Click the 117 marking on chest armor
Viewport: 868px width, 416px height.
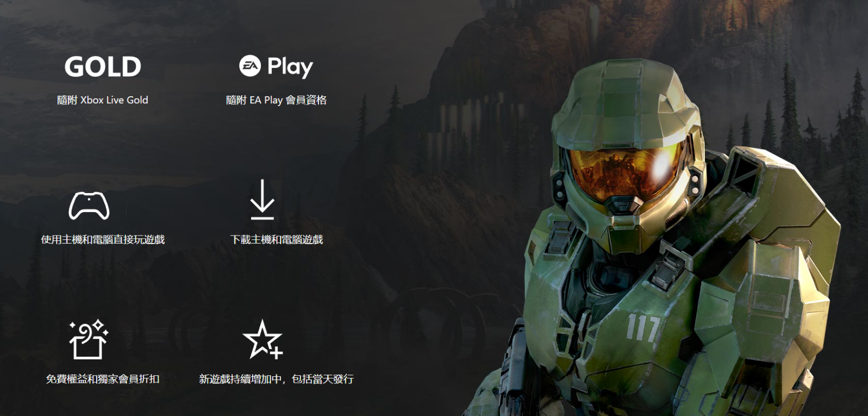(x=643, y=327)
